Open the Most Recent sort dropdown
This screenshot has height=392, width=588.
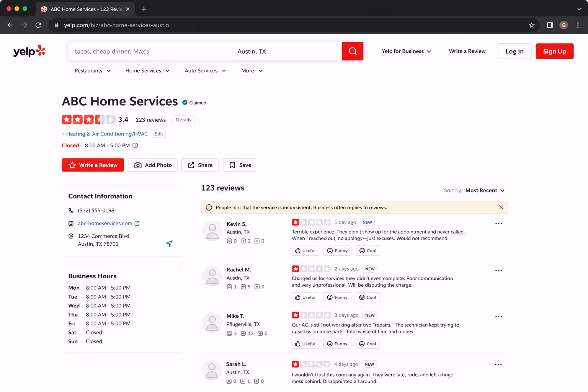click(x=485, y=191)
